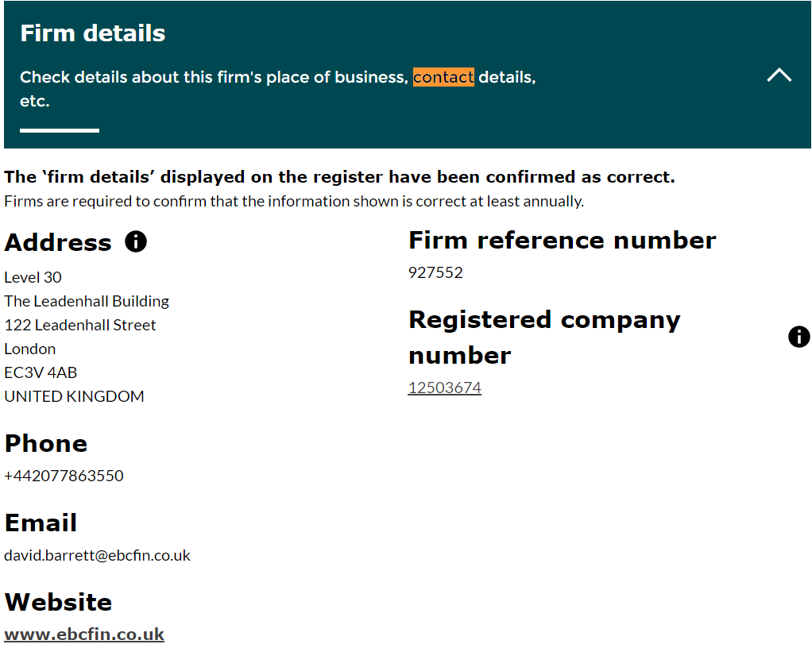
Task: Click the phone number +442077863550
Action: tap(64, 476)
